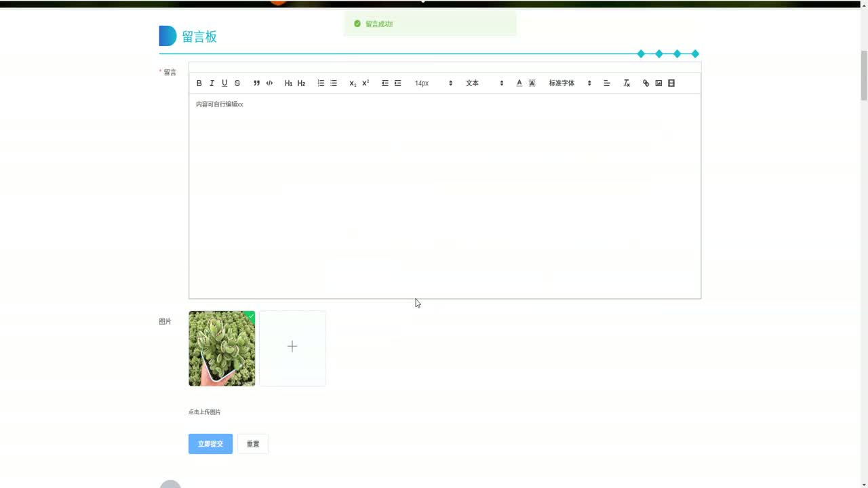Open the 标准字体 font family dropdown
The width and height of the screenshot is (868, 488).
570,83
